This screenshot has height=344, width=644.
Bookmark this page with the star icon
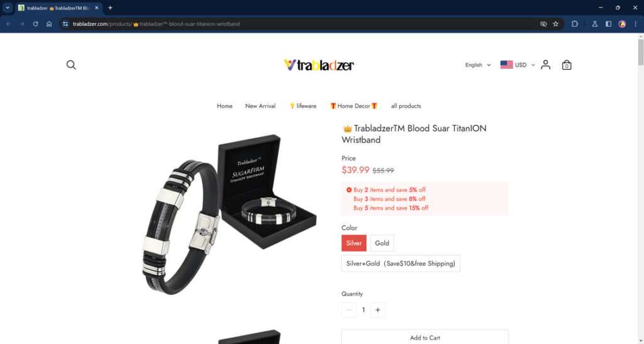pyautogui.click(x=556, y=24)
